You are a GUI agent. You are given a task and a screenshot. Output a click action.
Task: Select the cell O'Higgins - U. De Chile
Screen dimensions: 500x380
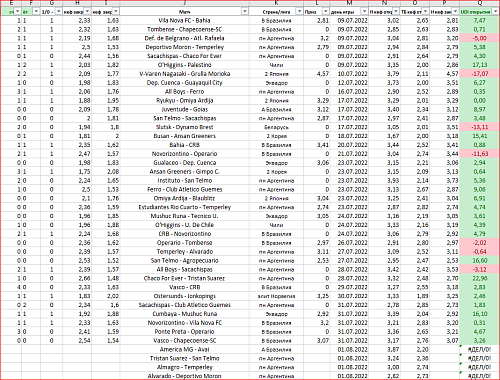point(184,225)
